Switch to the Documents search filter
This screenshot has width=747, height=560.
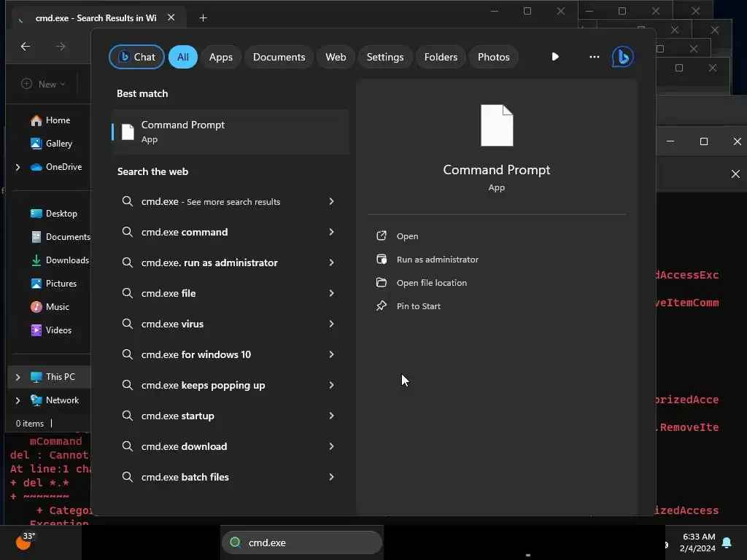[279, 57]
